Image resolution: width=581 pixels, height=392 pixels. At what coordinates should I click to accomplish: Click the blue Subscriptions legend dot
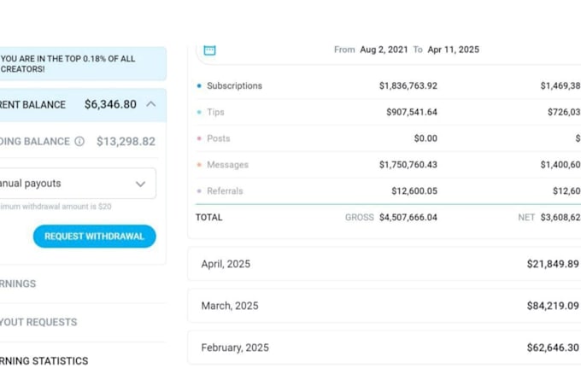[199, 86]
